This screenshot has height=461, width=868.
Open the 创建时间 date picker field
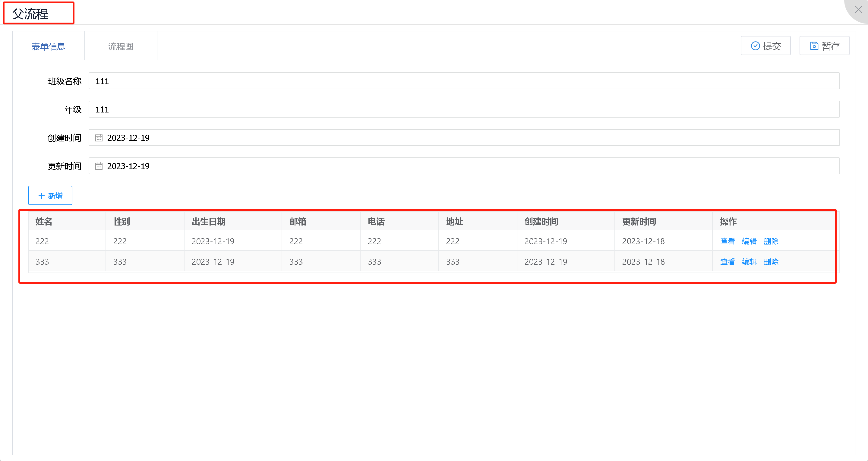[464, 138]
